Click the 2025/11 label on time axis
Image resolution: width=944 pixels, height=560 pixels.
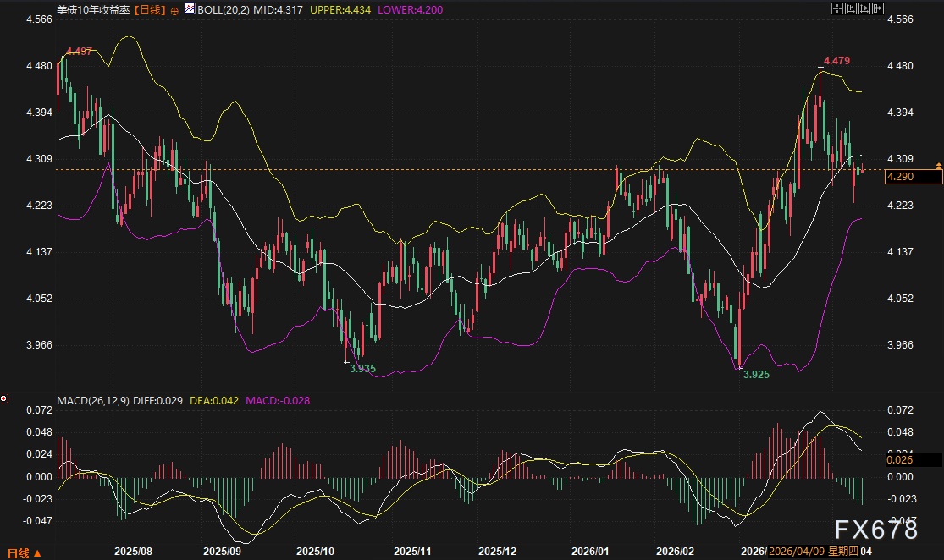(x=413, y=552)
